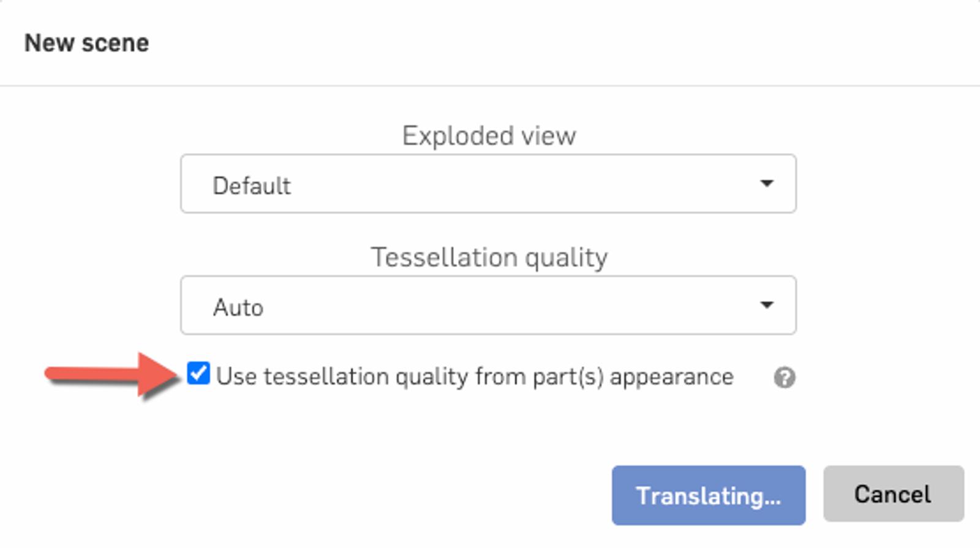Click the blue checkmark icon

198,373
